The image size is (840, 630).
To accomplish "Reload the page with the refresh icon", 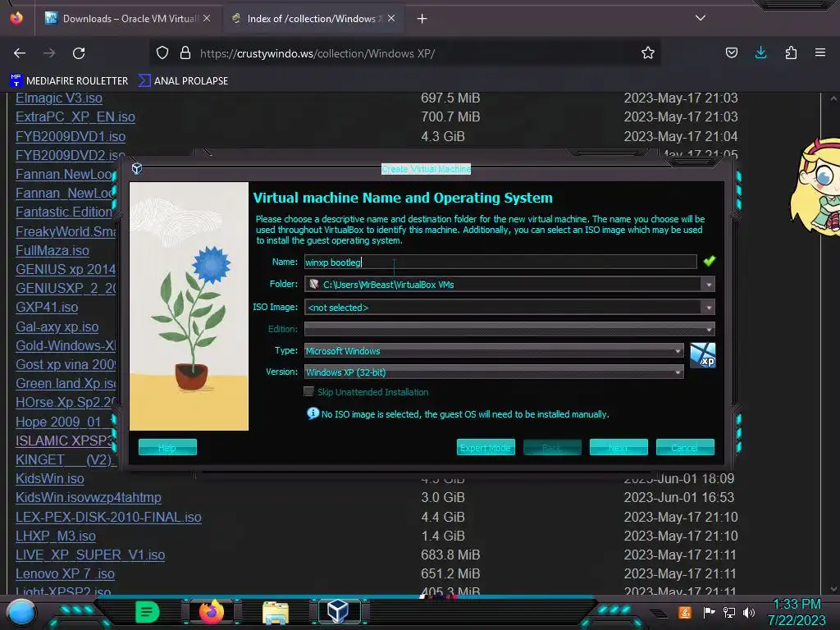I will (x=79, y=53).
